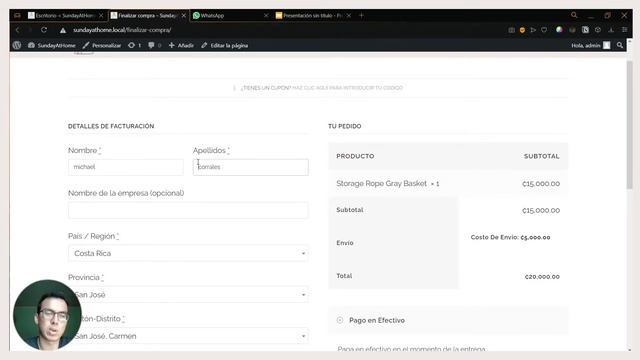Click the Apellidos field containing corrales
640x360 pixels.
click(251, 167)
